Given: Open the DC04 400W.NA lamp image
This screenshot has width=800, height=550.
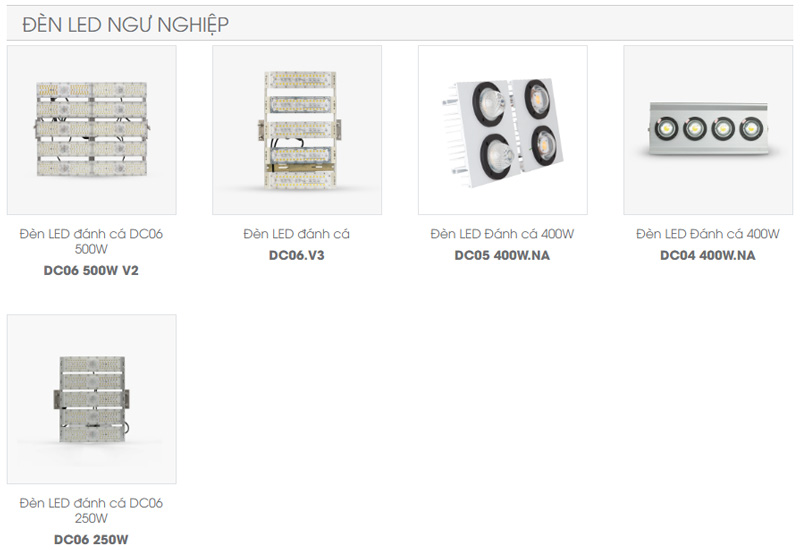Looking at the screenshot, I should pyautogui.click(x=708, y=130).
